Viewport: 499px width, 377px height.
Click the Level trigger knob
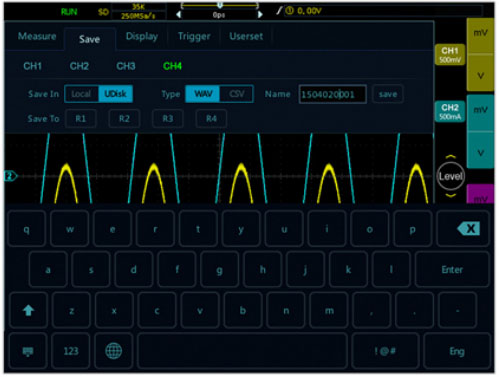pos(451,176)
